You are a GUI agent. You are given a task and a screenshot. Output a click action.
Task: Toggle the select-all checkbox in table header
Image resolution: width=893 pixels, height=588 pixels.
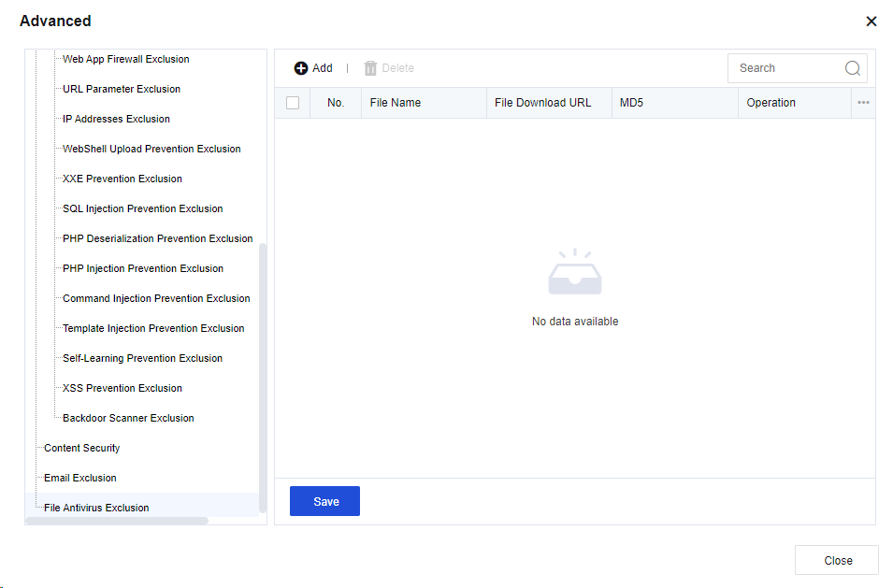(293, 103)
